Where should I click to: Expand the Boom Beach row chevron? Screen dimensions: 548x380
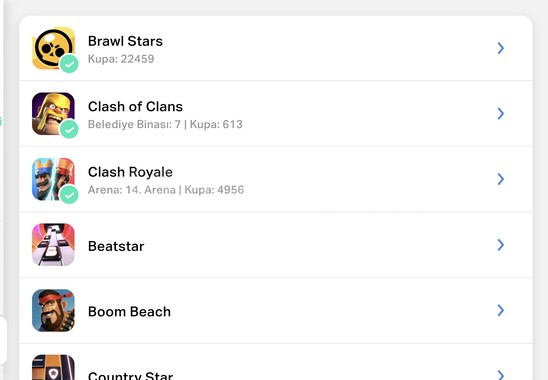point(500,310)
